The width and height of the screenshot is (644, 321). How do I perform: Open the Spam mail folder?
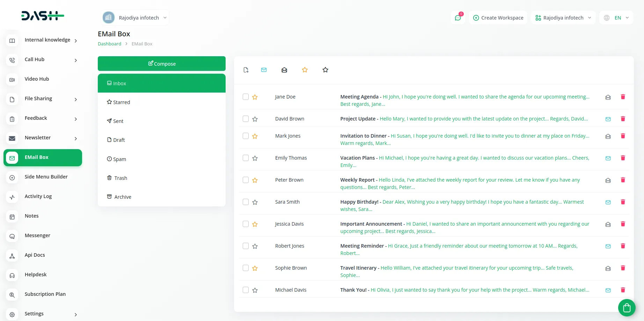162,159
